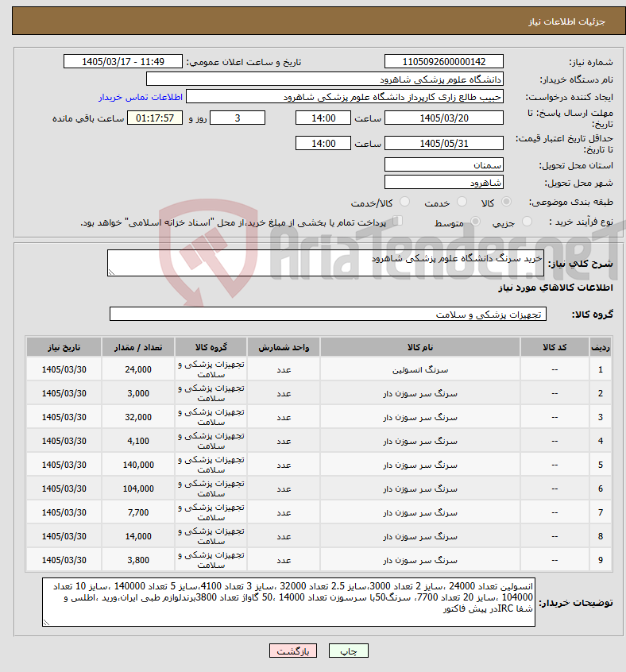Click quantity 3,800 in row 9
This screenshot has height=672, width=626.
tap(138, 560)
